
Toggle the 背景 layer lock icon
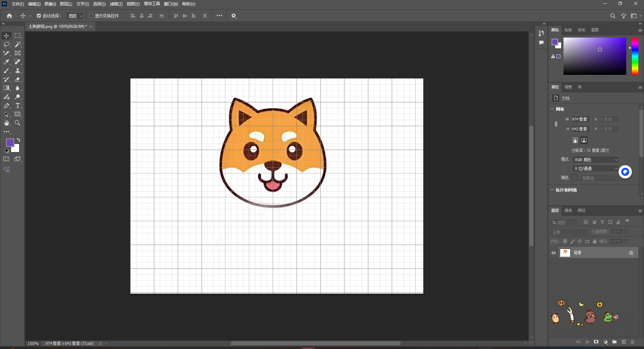tap(631, 253)
